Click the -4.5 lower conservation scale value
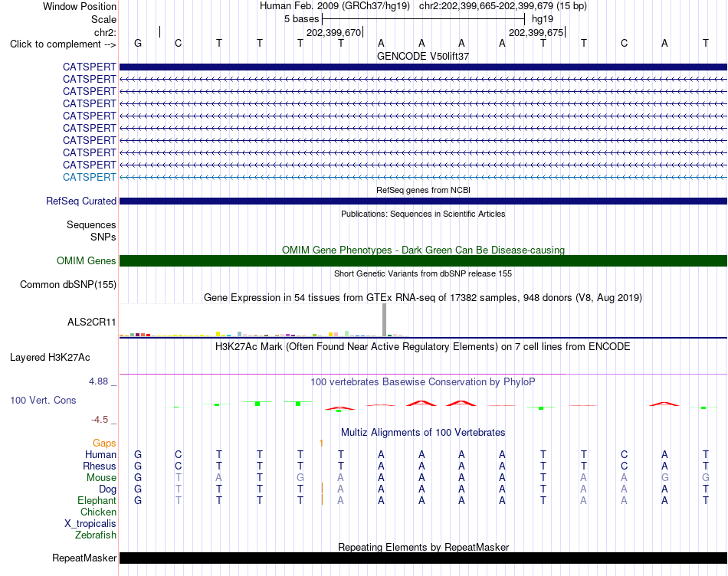The width and height of the screenshot is (728, 576). tap(100, 420)
